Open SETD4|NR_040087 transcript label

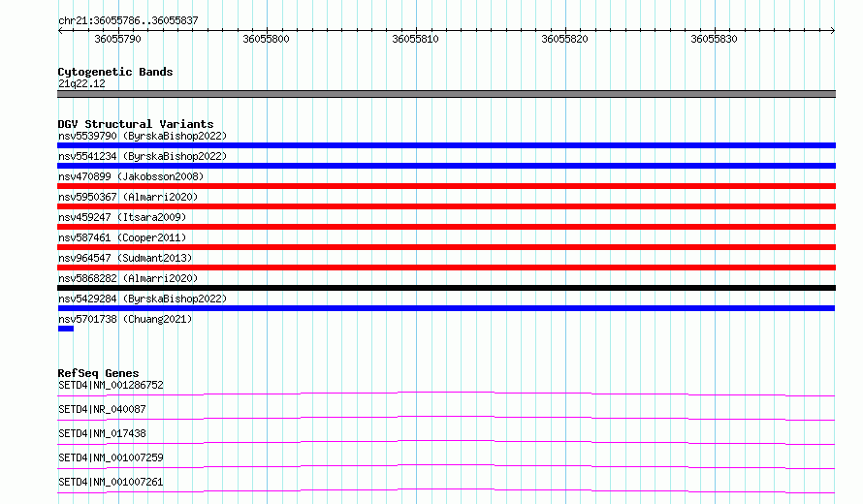[102, 409]
